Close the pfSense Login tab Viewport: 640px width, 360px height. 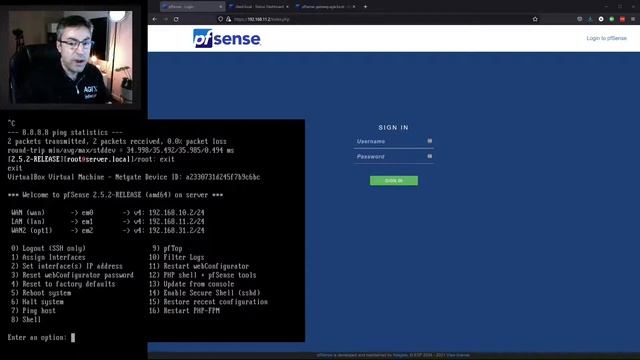coord(220,7)
